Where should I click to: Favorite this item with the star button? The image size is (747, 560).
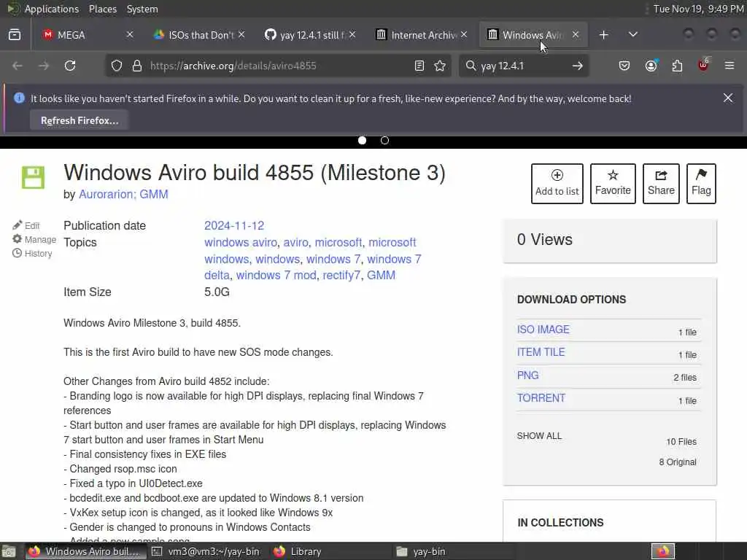(613, 183)
